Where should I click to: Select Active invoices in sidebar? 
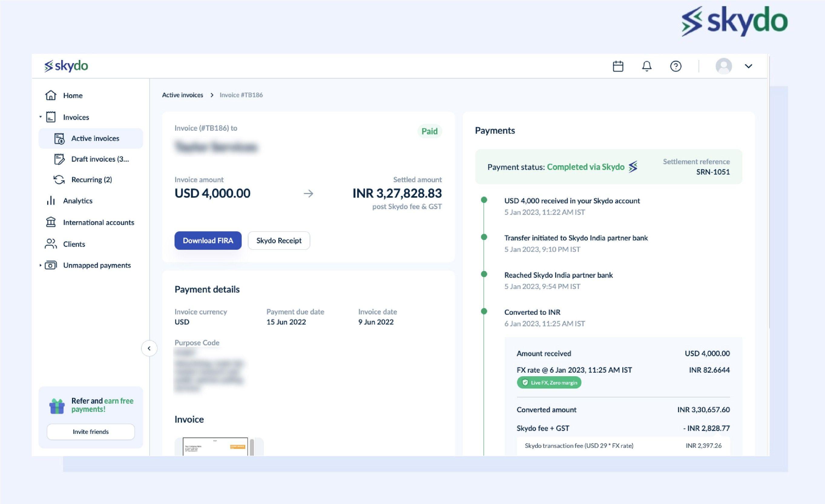(90, 138)
